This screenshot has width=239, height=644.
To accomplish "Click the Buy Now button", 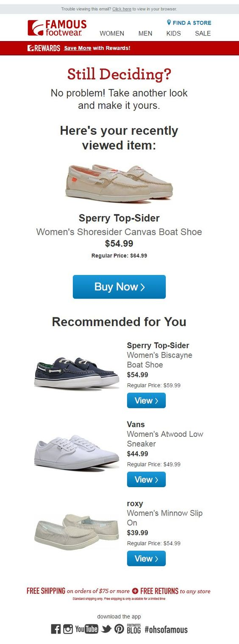I will [119, 287].
